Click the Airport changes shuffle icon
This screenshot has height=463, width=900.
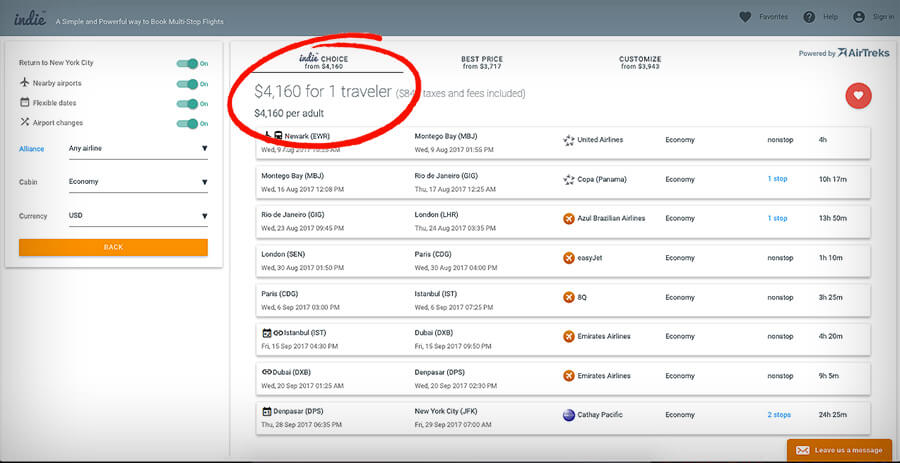tap(24, 122)
